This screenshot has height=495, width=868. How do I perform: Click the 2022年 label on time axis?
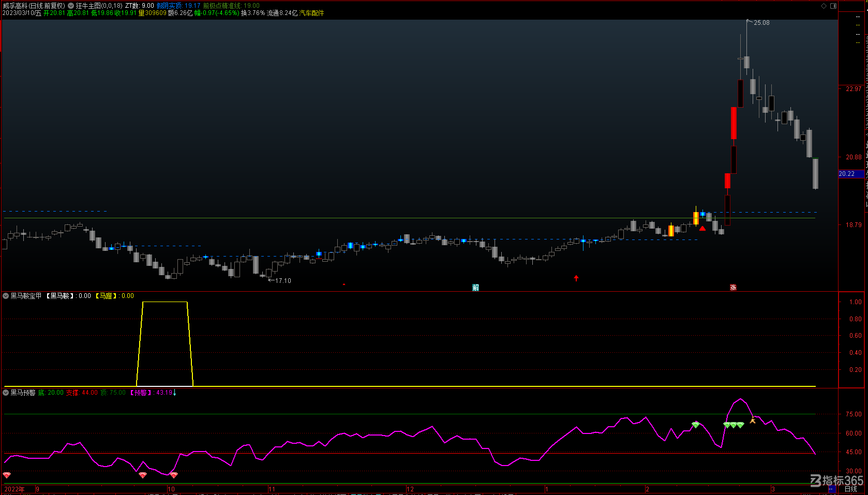14,489
